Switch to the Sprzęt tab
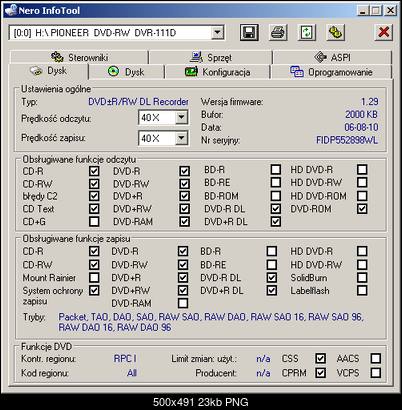Image resolution: width=402 pixels, height=410 pixels. click(x=211, y=57)
